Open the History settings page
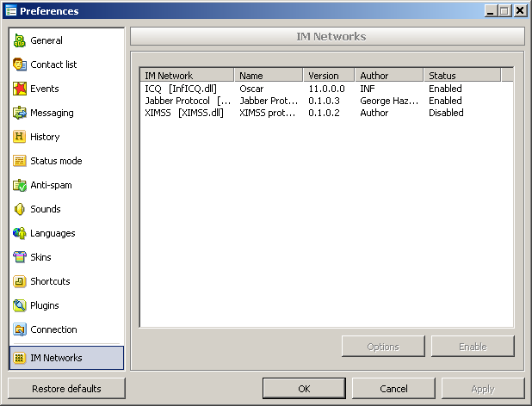This screenshot has width=532, height=406. [45, 137]
